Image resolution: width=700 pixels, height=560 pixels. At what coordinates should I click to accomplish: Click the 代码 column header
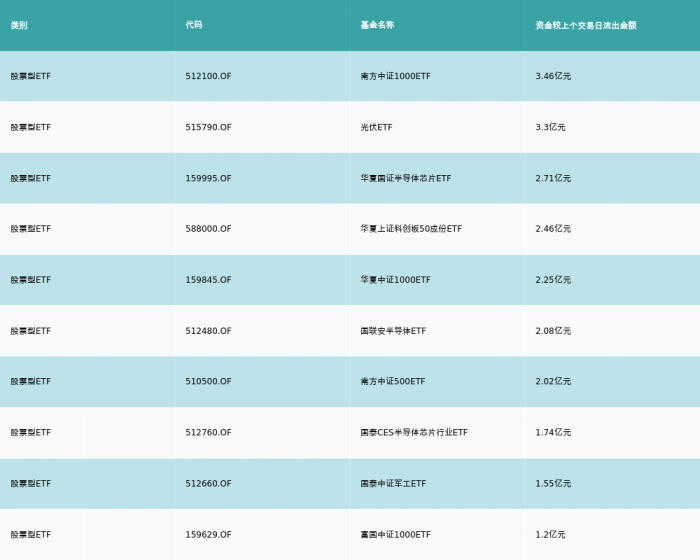pos(194,25)
